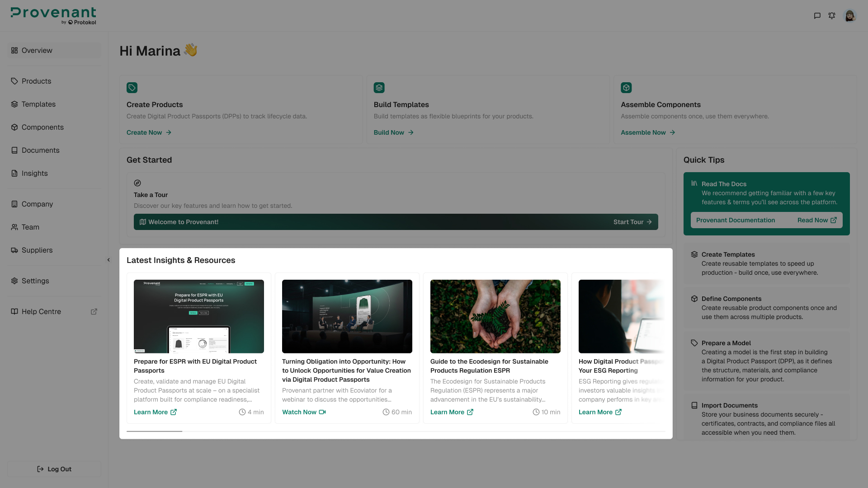Image resolution: width=868 pixels, height=488 pixels.
Task: Click the Latest Insights & Resources heading
Action: [181, 260]
